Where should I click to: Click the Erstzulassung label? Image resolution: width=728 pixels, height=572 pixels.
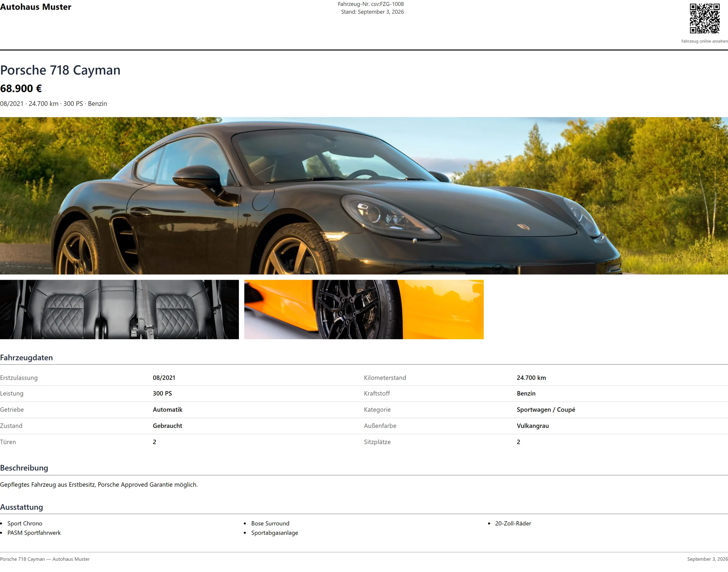(19, 378)
